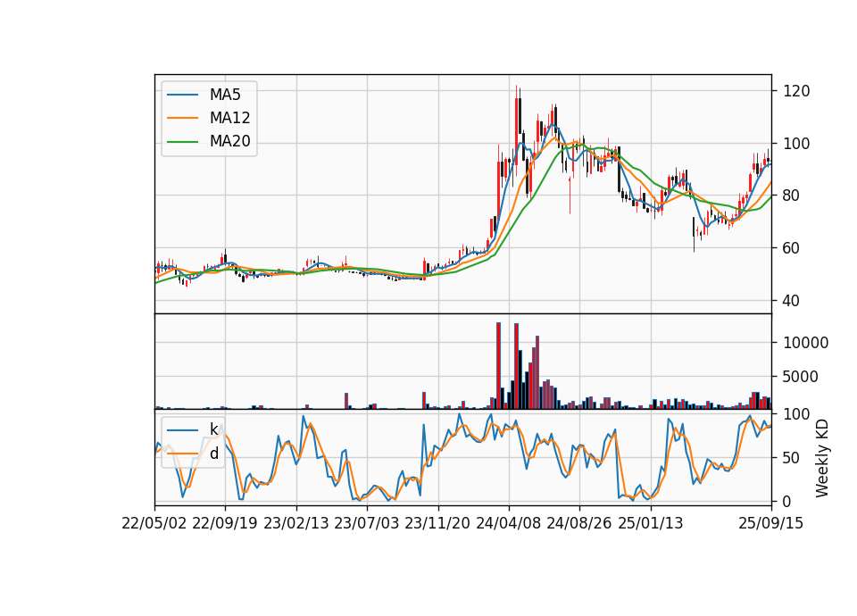Click the 80 price axis label
This screenshot has height=616, width=857.
coord(792,196)
